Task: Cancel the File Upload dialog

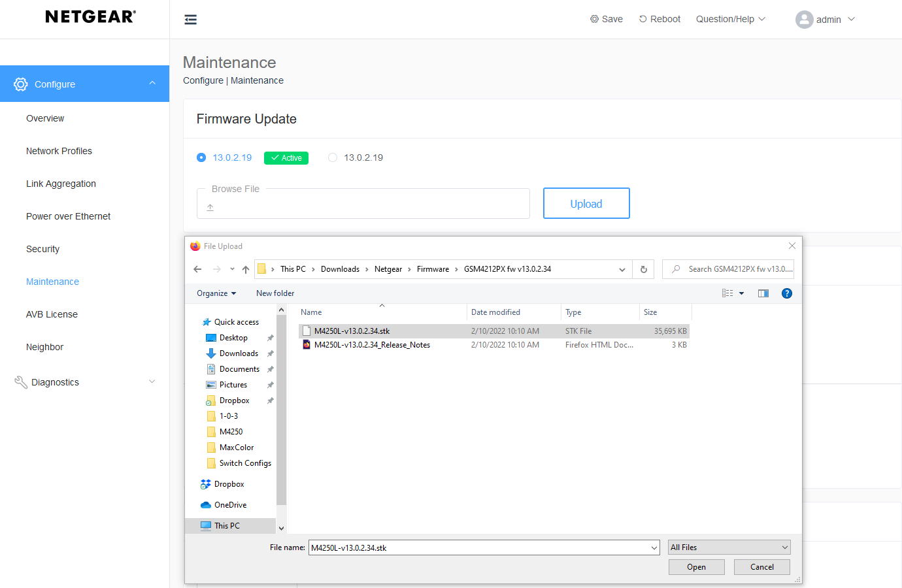Action: tap(761, 567)
